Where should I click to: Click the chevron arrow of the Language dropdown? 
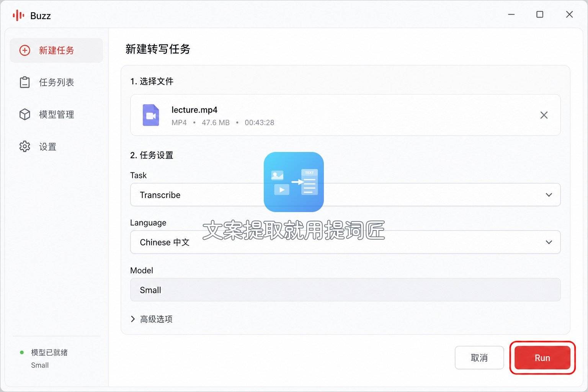click(549, 242)
